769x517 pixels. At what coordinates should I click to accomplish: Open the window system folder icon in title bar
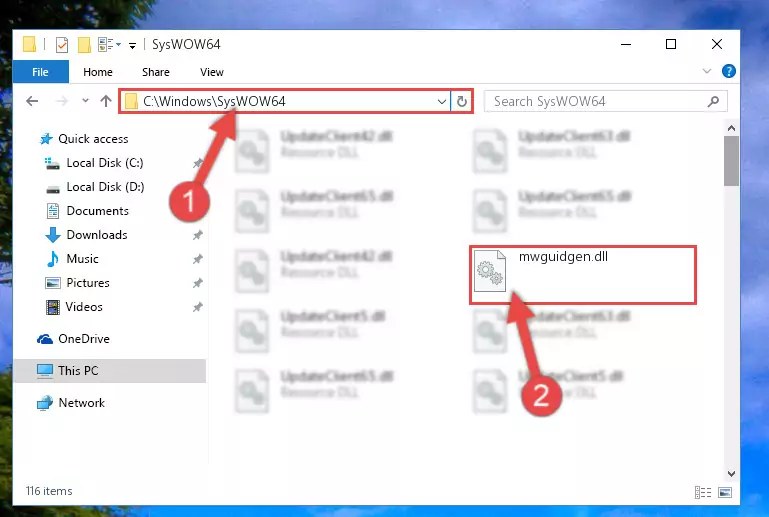[x=29, y=44]
